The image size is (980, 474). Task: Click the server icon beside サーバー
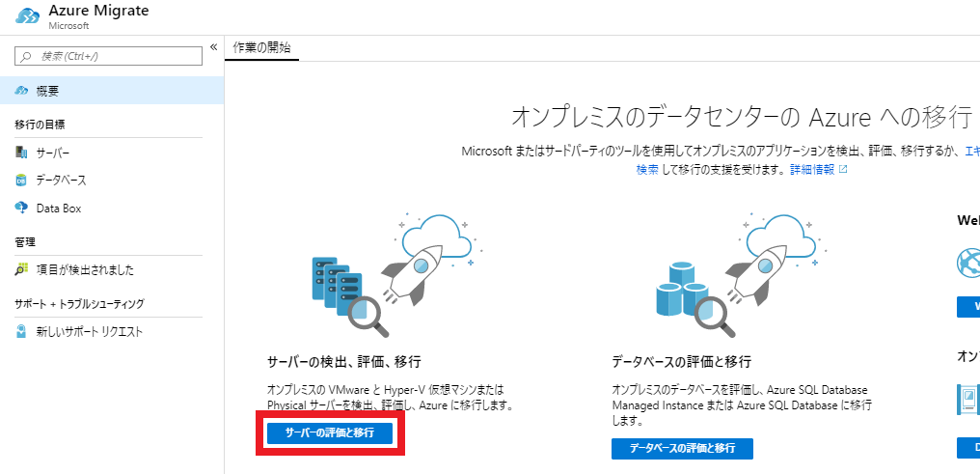tap(21, 152)
